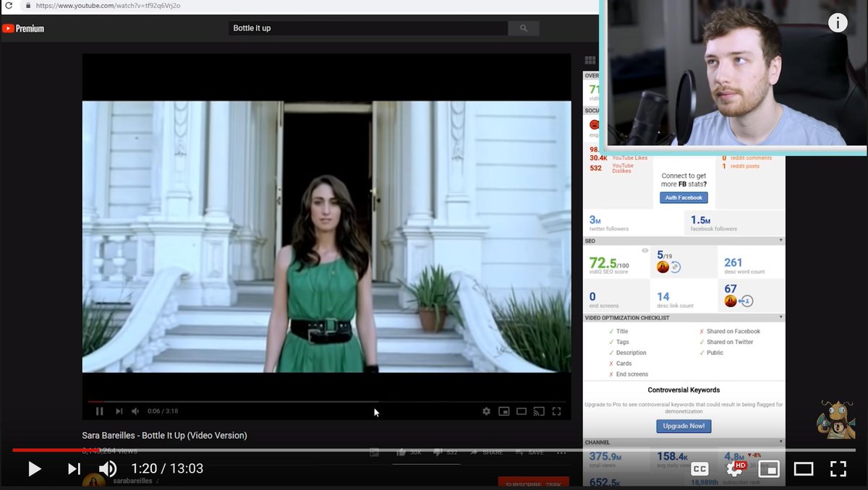The image size is (868, 490).
Task: Play the outer video with the large play button
Action: click(34, 469)
